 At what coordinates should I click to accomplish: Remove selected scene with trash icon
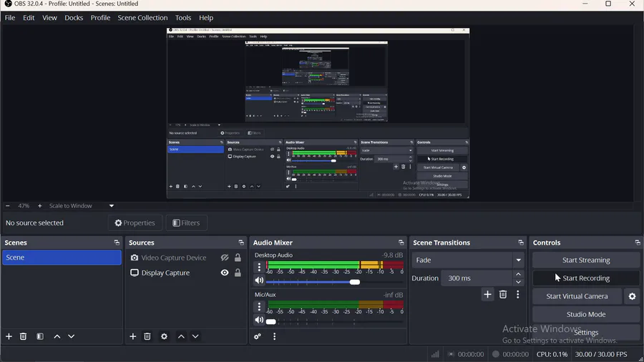coord(23,336)
